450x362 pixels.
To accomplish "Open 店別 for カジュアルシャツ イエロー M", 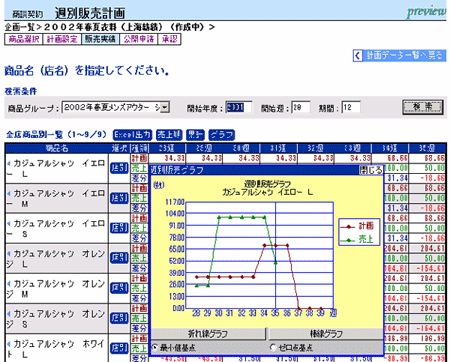I will (x=119, y=198).
